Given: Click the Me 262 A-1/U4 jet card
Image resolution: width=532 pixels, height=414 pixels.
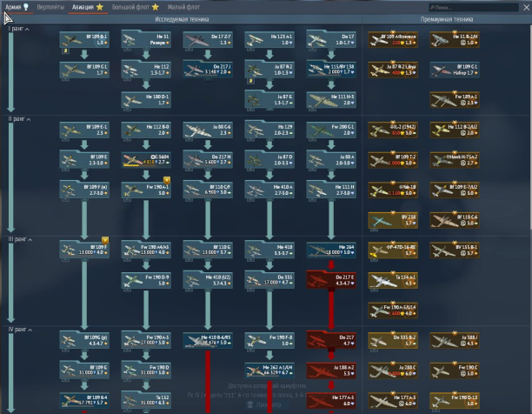Looking at the screenshot, I should pyautogui.click(x=269, y=371).
